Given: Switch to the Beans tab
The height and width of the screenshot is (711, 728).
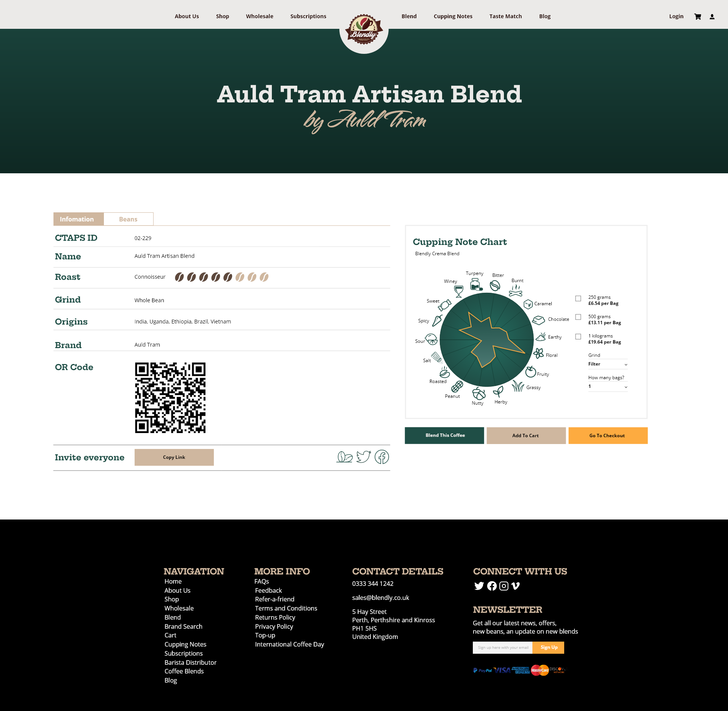Looking at the screenshot, I should [x=129, y=219].
